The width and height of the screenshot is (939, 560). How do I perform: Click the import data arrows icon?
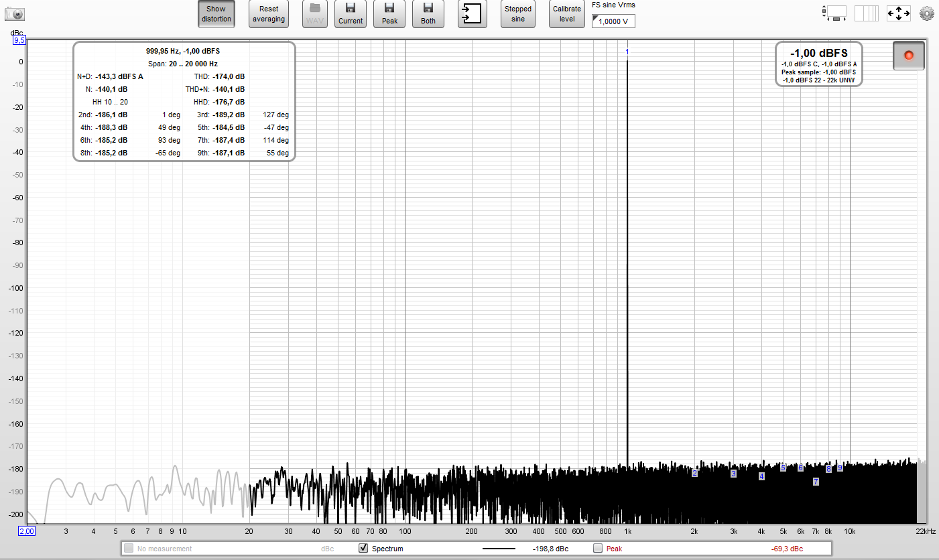(473, 14)
